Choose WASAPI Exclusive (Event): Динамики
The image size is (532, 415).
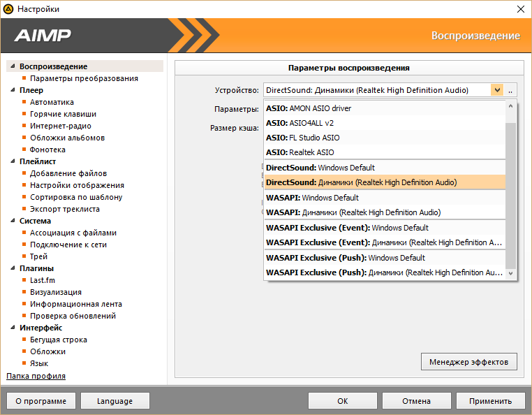click(385, 242)
